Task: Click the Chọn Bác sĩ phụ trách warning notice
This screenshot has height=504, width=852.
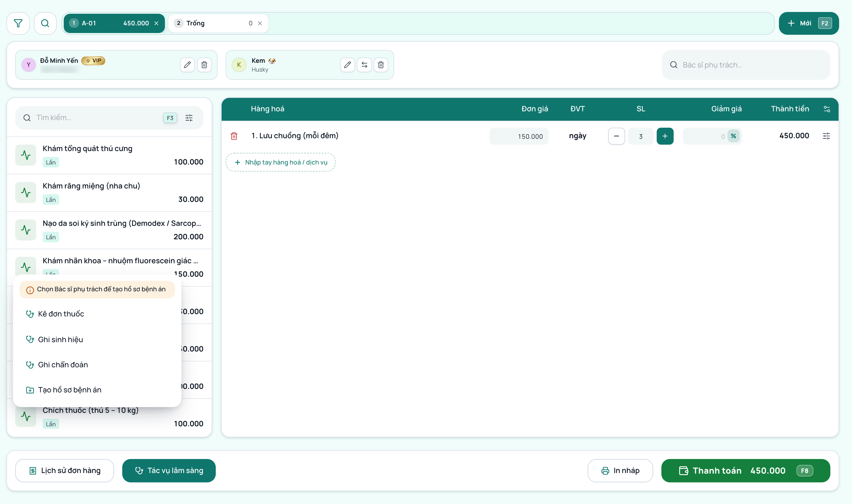Action: pos(97,289)
